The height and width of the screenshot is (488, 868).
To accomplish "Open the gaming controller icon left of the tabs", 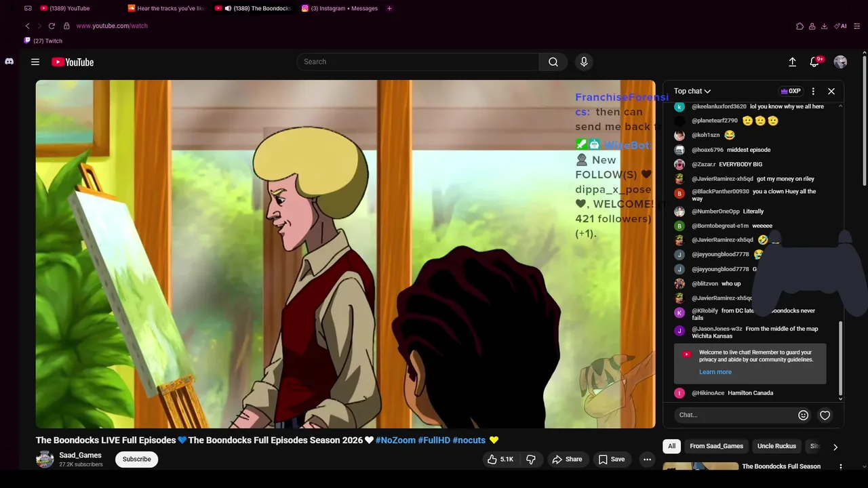I will [x=28, y=8].
